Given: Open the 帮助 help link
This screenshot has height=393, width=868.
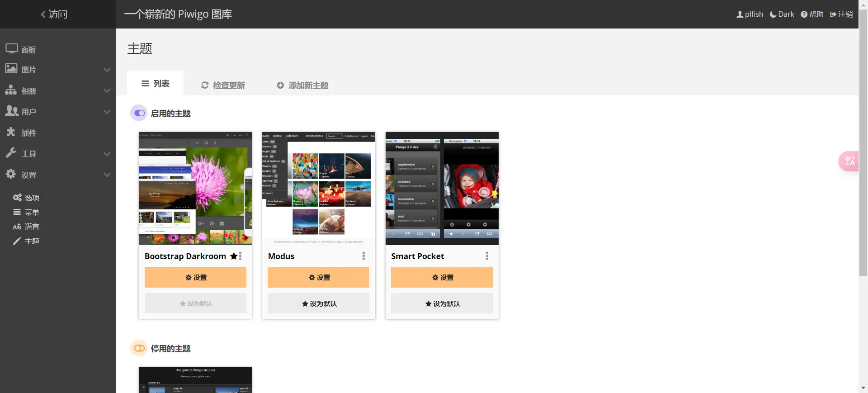Looking at the screenshot, I should tap(812, 14).
